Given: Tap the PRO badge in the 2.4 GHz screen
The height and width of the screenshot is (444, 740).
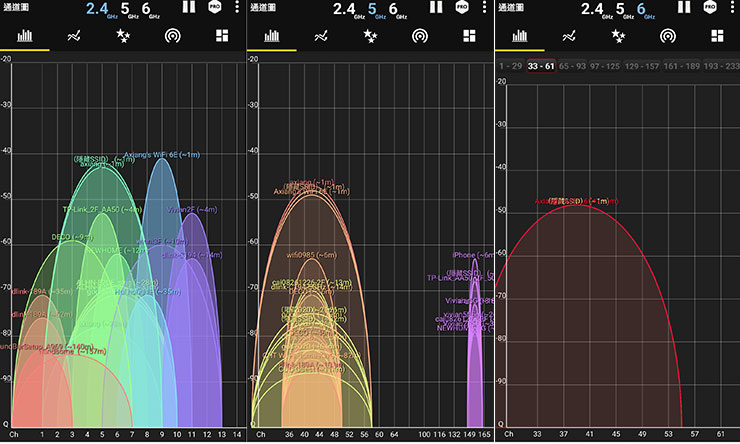Looking at the screenshot, I should pyautogui.click(x=215, y=7).
